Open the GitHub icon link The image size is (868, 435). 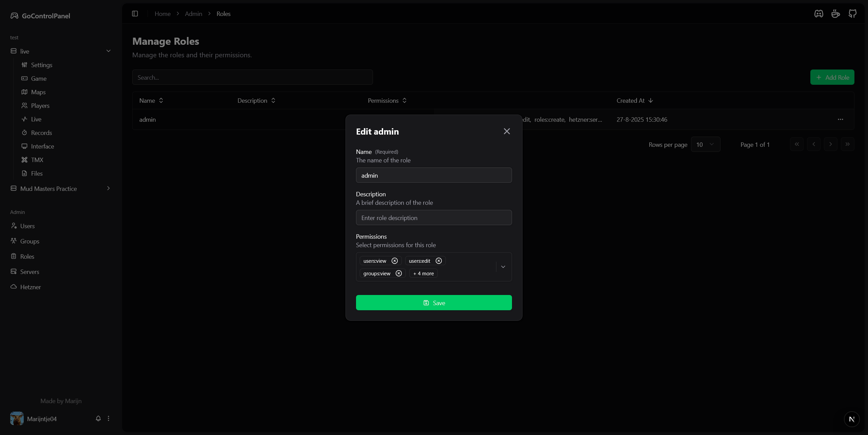point(852,14)
